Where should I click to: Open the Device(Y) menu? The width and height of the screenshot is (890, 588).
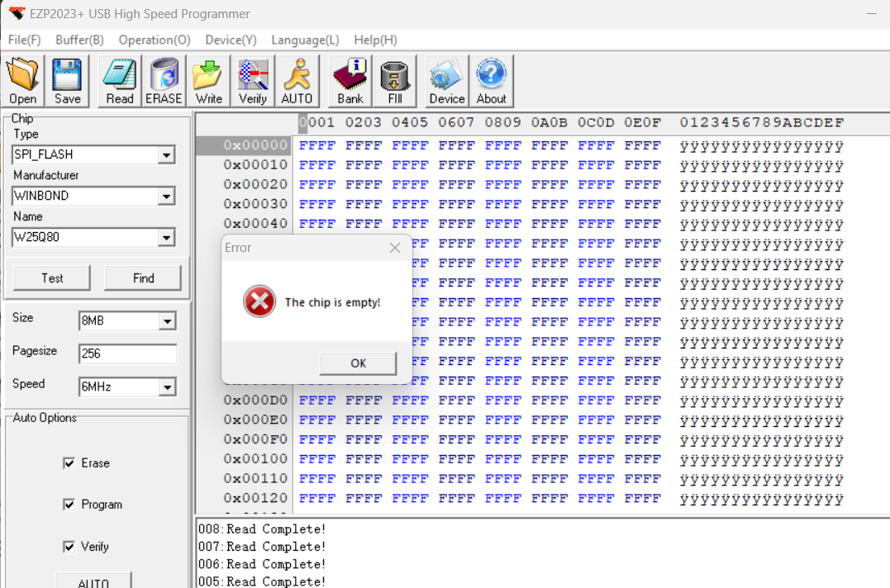(x=231, y=40)
